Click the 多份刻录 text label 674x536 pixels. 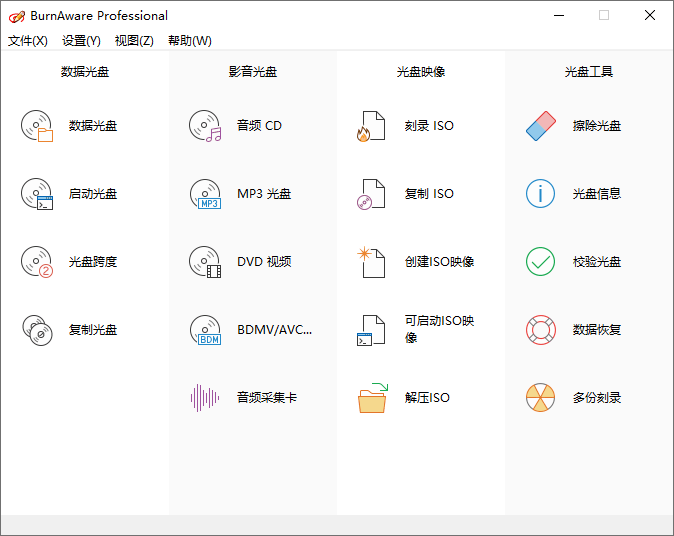click(x=597, y=398)
